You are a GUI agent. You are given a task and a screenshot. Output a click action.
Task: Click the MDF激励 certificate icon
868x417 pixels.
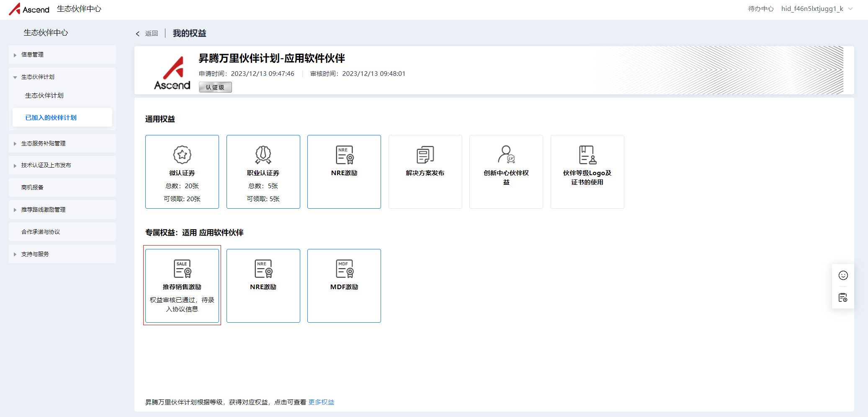(345, 269)
